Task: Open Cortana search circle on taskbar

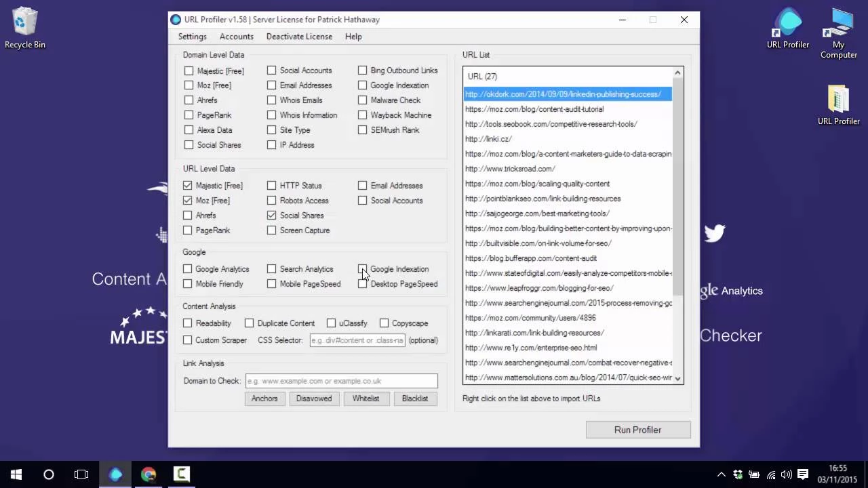Action: [x=49, y=474]
